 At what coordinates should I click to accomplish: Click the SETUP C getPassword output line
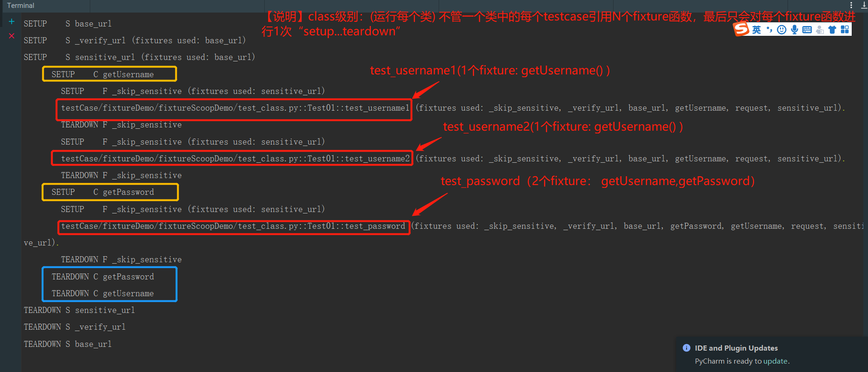point(103,192)
